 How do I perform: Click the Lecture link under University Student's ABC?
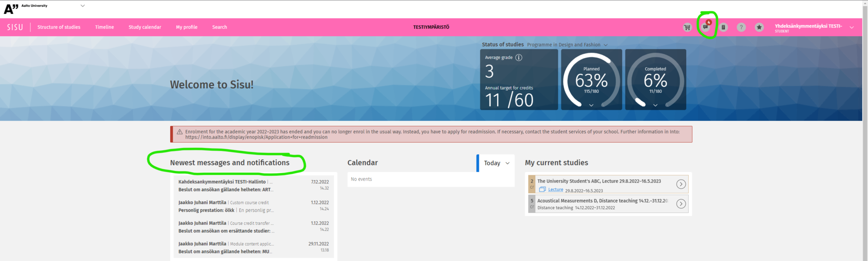556,190
